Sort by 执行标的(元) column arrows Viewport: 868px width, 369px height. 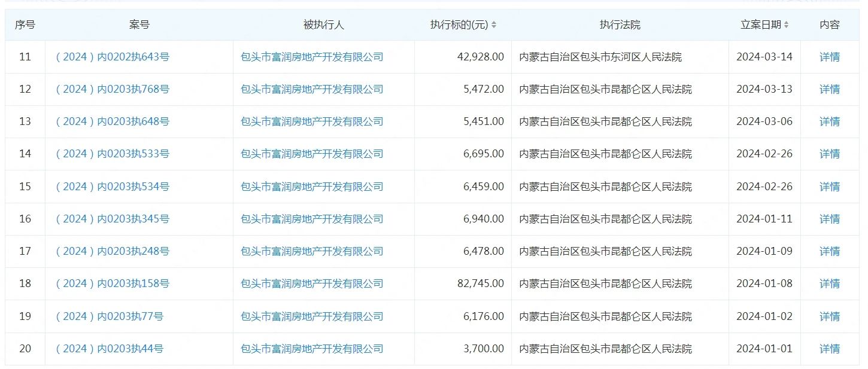pos(494,25)
